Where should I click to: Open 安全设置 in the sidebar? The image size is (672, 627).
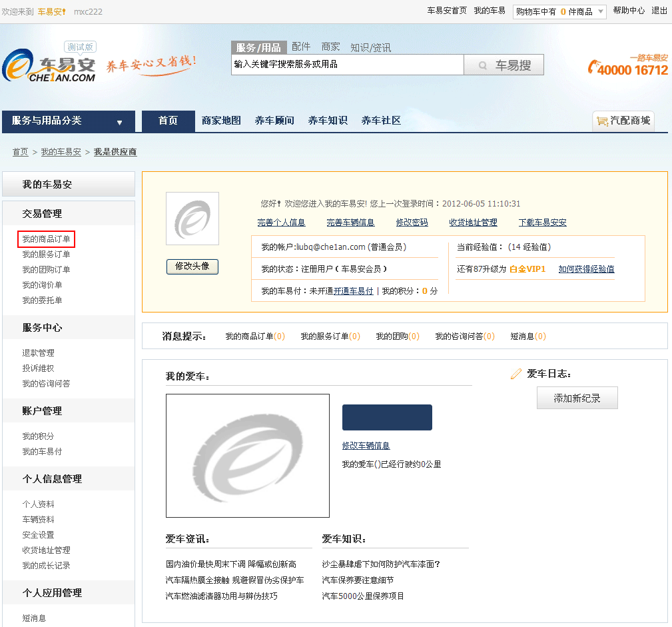point(38,535)
